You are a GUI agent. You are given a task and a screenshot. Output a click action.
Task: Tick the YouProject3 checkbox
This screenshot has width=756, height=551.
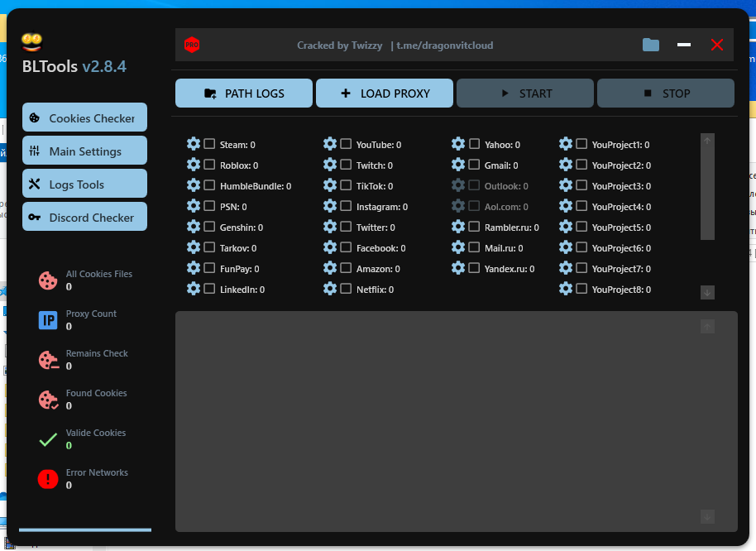(582, 185)
